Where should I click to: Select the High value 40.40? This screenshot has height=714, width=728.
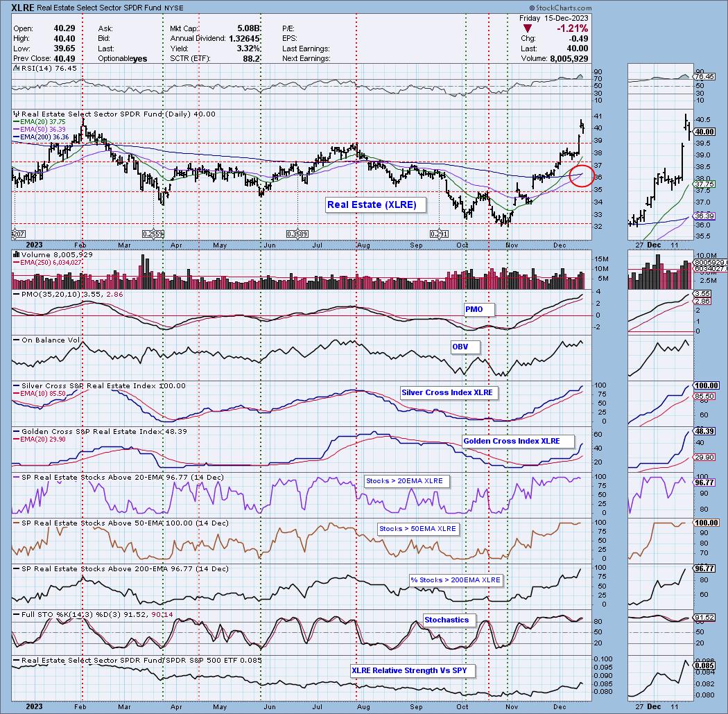pos(64,39)
